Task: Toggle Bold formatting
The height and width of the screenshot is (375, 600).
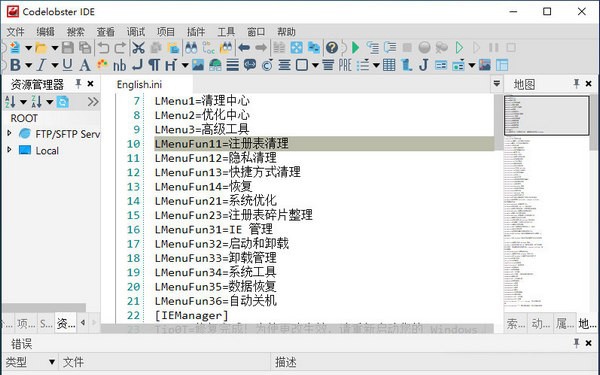Action: [x=15, y=65]
